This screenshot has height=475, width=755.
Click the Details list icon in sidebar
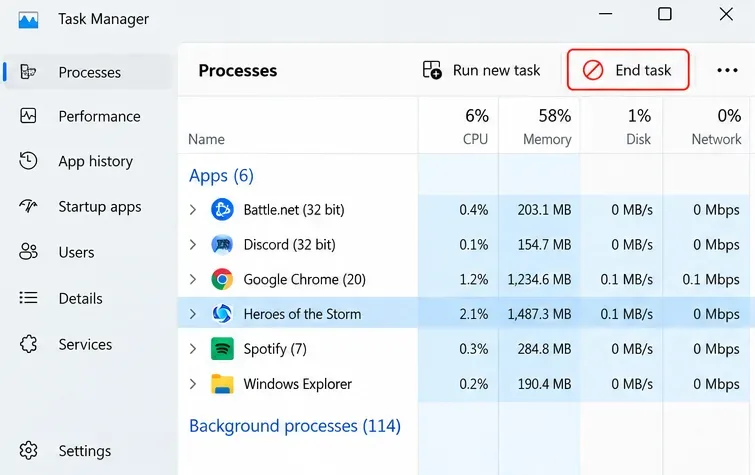tap(28, 298)
